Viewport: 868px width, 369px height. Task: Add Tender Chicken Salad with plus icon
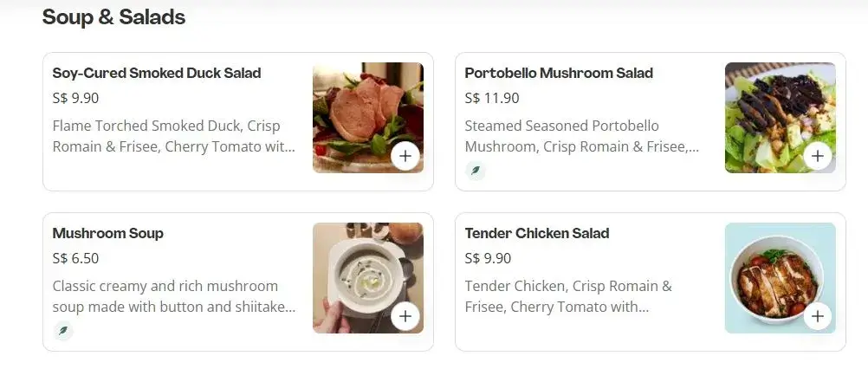tap(817, 316)
